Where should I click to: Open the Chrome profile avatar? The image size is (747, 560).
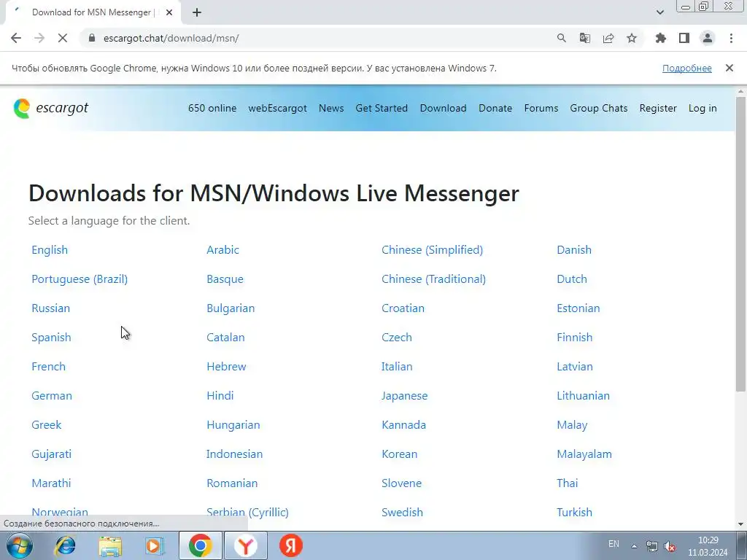click(708, 38)
